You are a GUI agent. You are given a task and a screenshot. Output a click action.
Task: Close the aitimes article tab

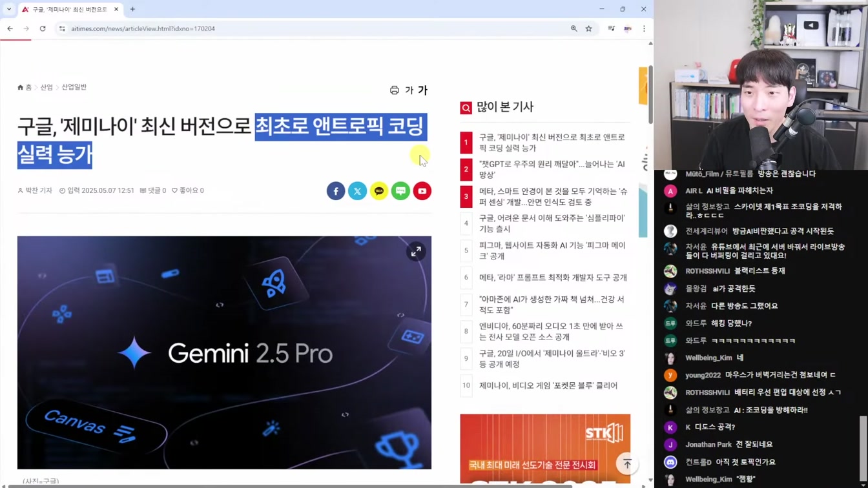(116, 9)
